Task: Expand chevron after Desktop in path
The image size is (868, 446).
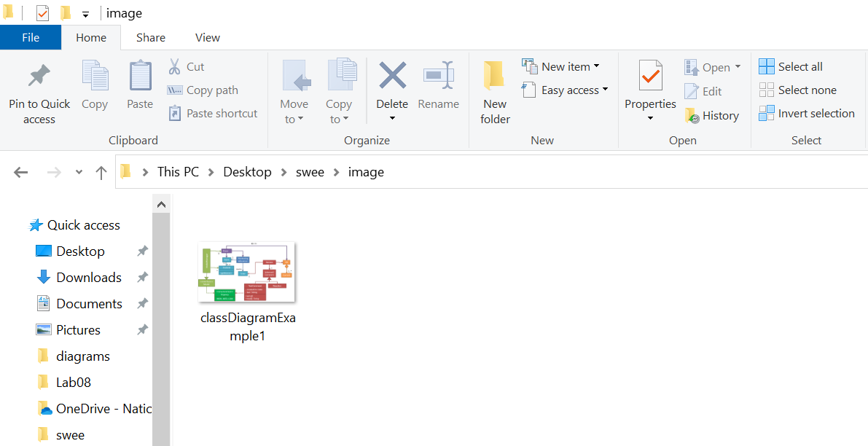Action: click(x=284, y=173)
